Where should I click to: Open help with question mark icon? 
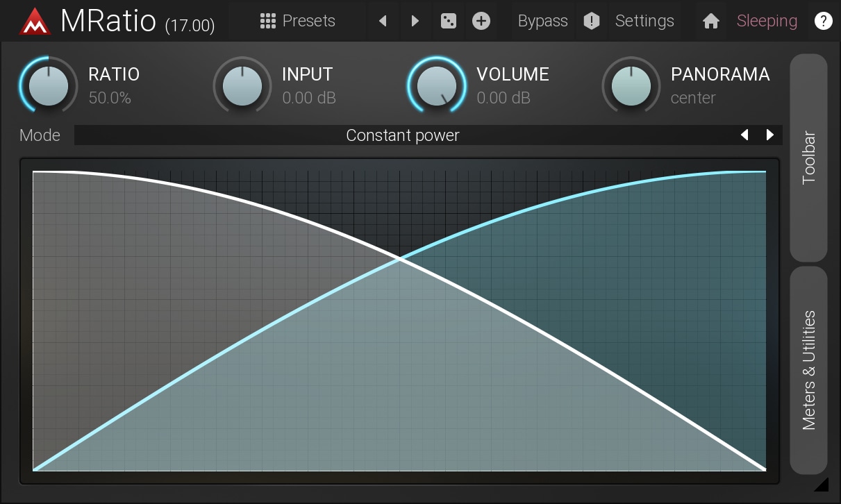[x=823, y=21]
